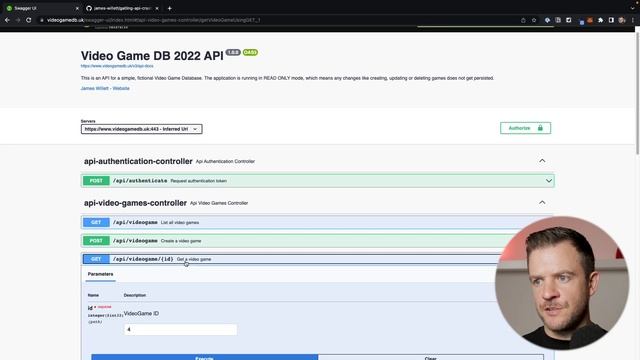Go back with the browser back arrow
The image size is (640, 360).
click(7, 20)
